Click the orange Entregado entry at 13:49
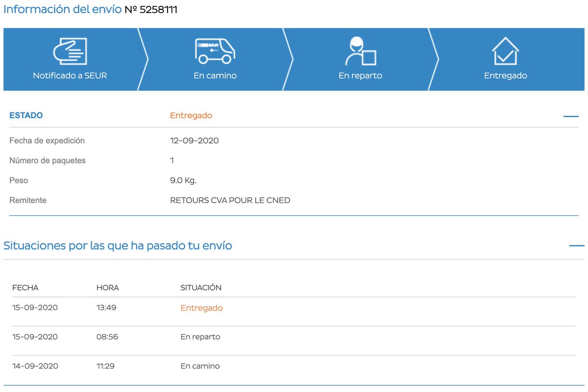This screenshot has width=588, height=392. [x=201, y=308]
